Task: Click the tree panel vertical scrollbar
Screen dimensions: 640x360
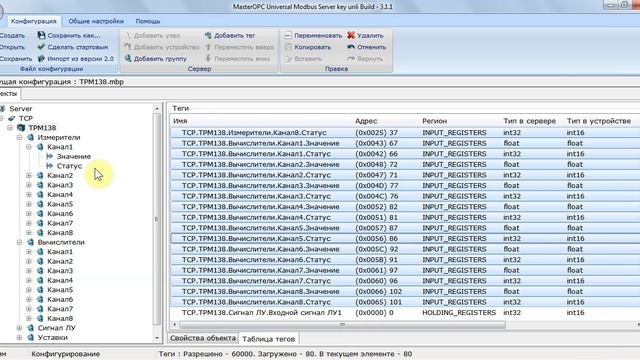Action: tap(157, 219)
